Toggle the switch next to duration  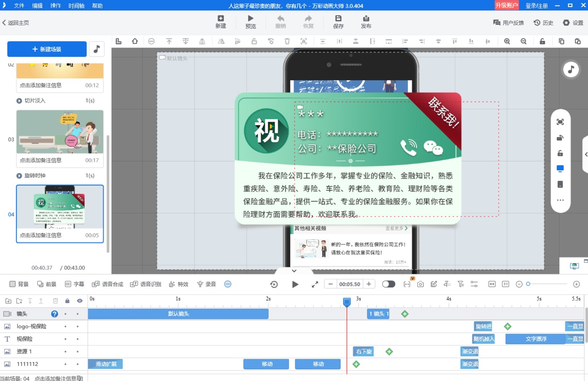click(x=388, y=284)
